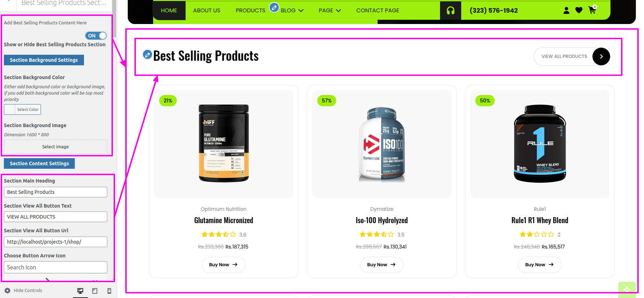Viewport: 644px width, 298px height.
Task: Click the Section Main Heading input field
Action: tap(55, 192)
